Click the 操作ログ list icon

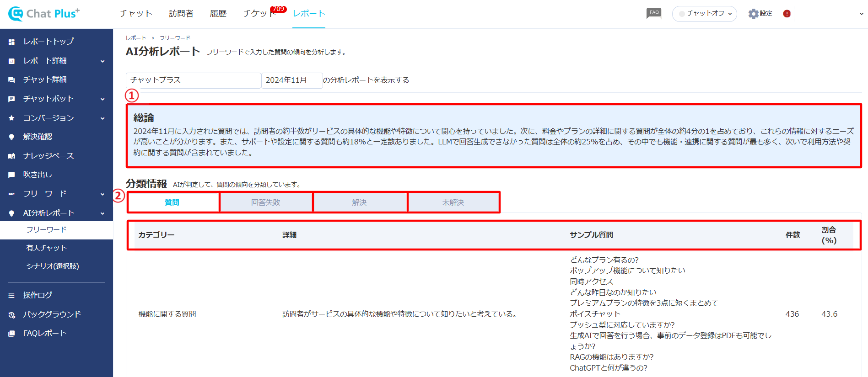pos(11,295)
